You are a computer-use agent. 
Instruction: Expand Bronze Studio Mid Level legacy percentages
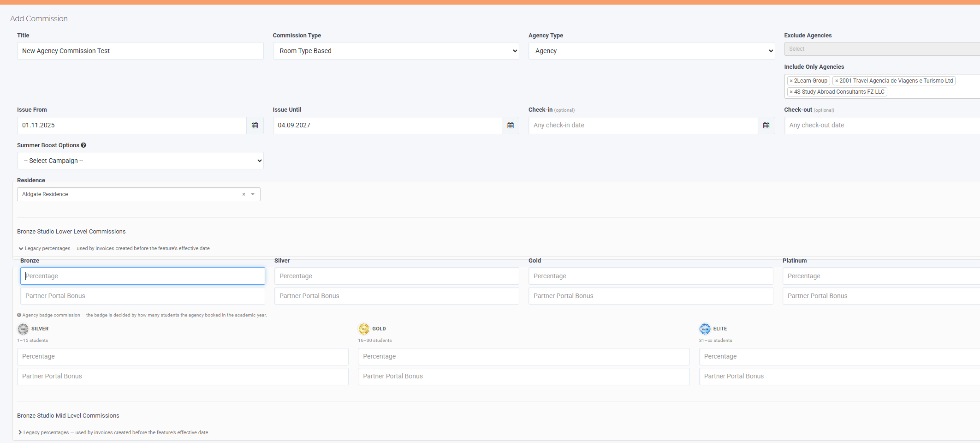click(113, 432)
